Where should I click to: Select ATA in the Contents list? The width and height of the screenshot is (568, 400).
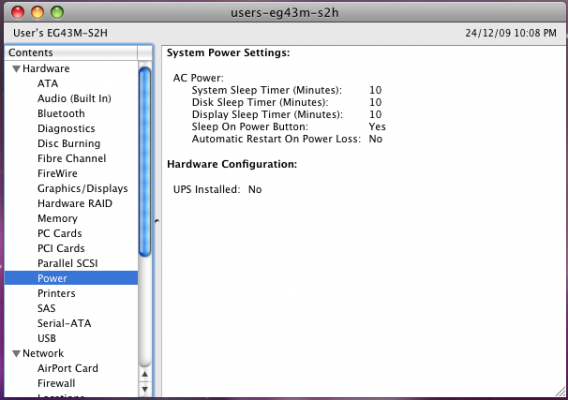point(47,84)
